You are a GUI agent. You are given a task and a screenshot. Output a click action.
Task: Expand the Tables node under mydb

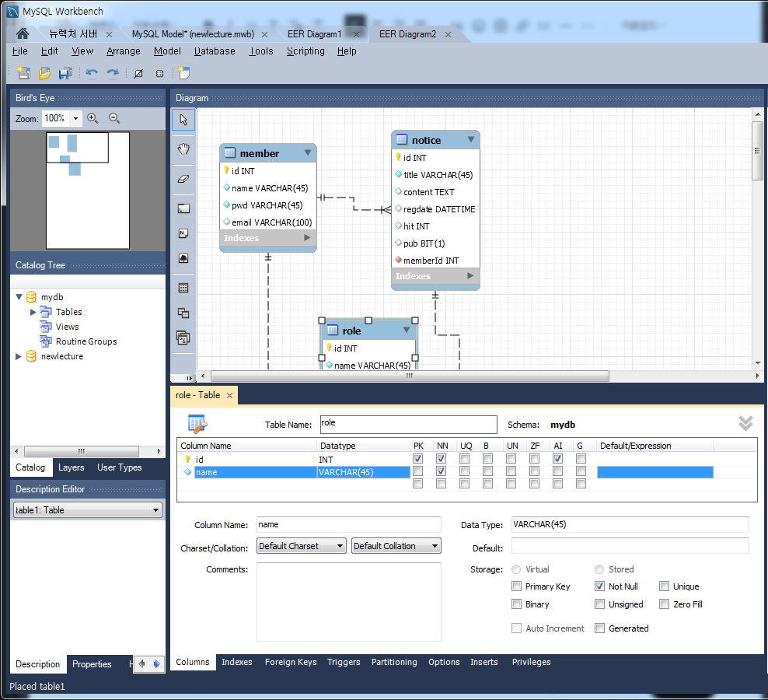(x=33, y=312)
